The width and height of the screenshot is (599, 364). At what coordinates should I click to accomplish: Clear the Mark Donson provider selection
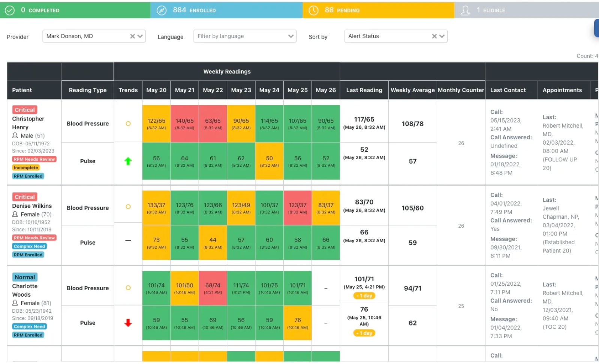click(132, 36)
